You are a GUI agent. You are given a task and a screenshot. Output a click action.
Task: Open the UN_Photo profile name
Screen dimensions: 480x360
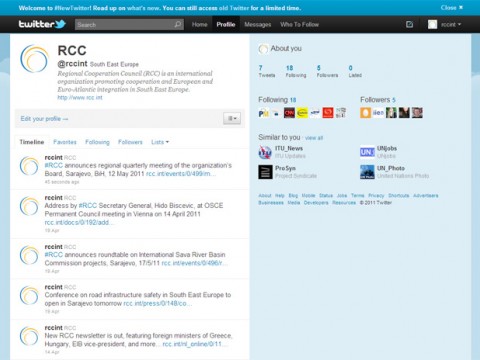pyautogui.click(x=391, y=168)
